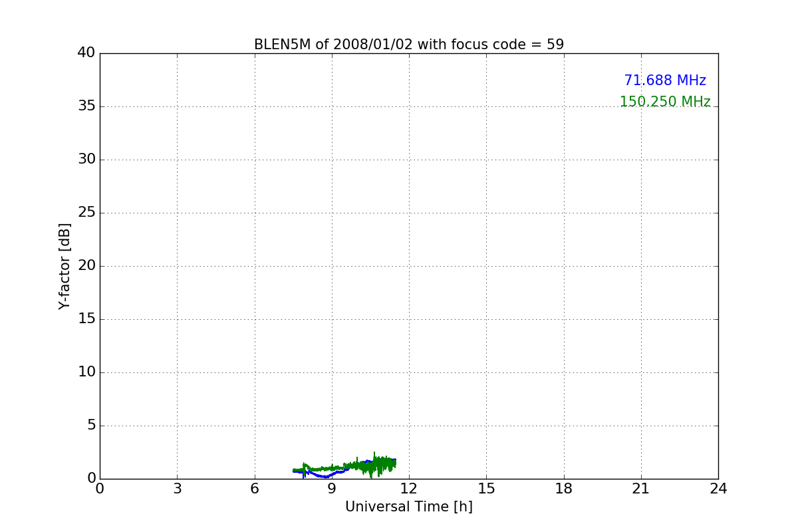The height and width of the screenshot is (532, 798).
Task: Click the y-axis tick label 20
Action: pyautogui.click(x=86, y=266)
